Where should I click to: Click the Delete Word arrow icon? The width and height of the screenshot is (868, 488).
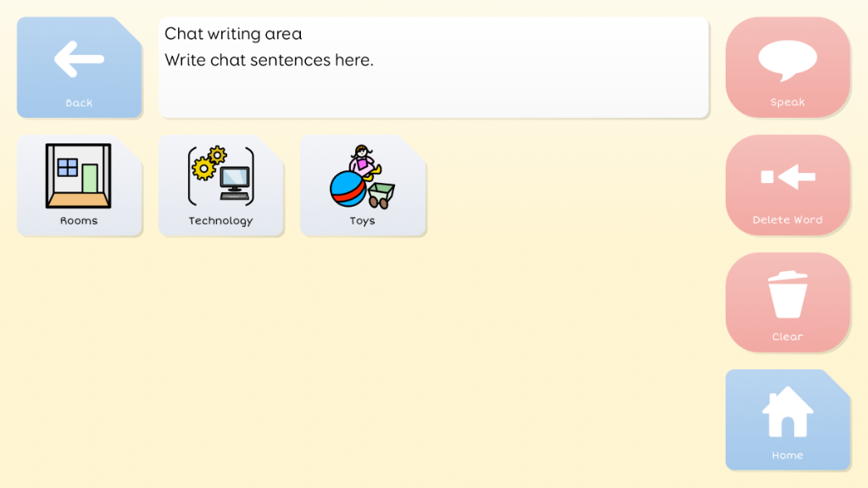(787, 177)
